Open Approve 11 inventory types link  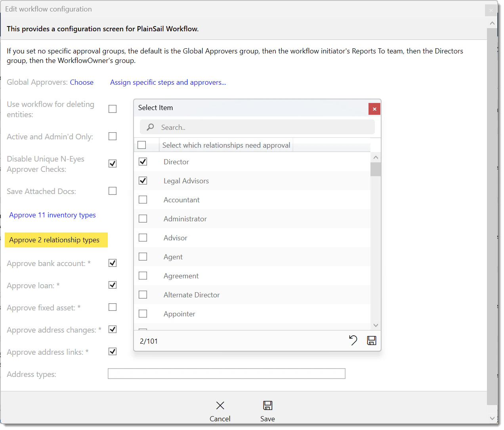click(x=52, y=215)
